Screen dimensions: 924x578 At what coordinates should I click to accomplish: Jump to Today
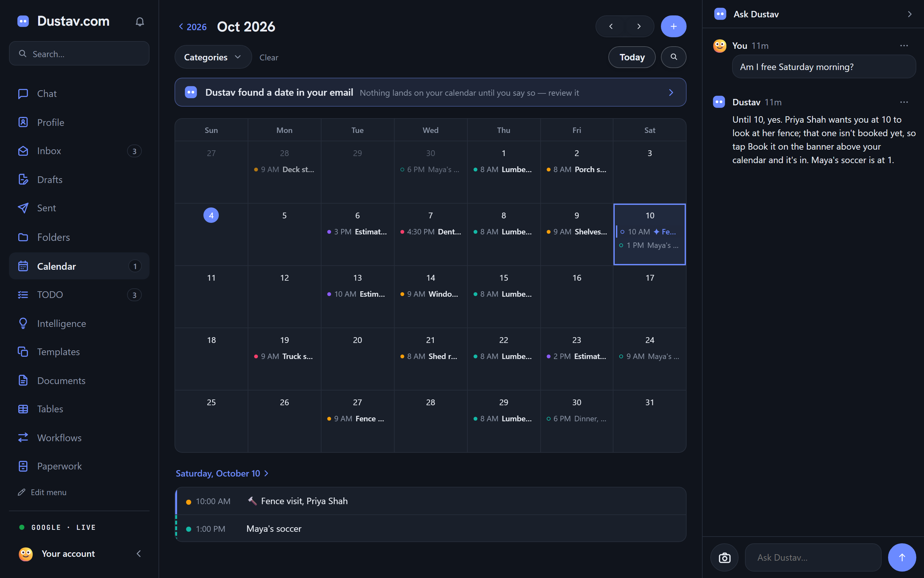click(632, 57)
